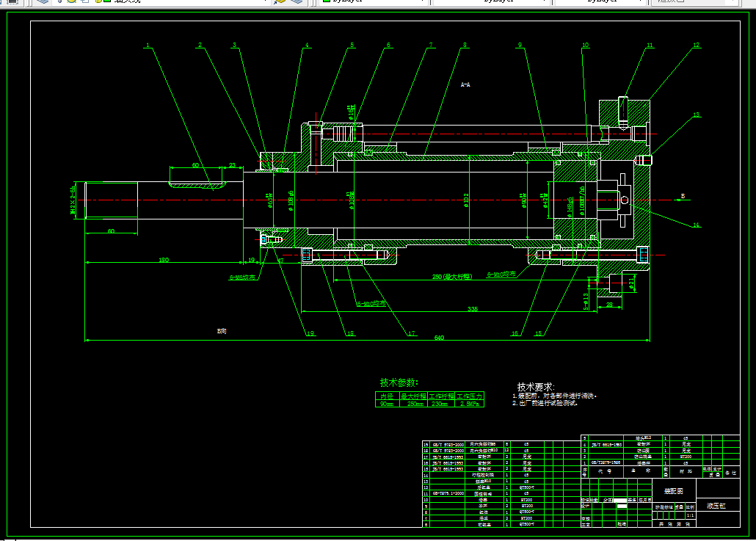Select part balloon number 7

click(x=431, y=46)
